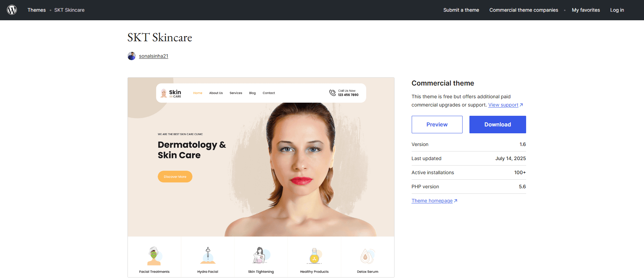Open Commercial theme companies menu item
Screen dimensions: 644x280
coord(524,10)
